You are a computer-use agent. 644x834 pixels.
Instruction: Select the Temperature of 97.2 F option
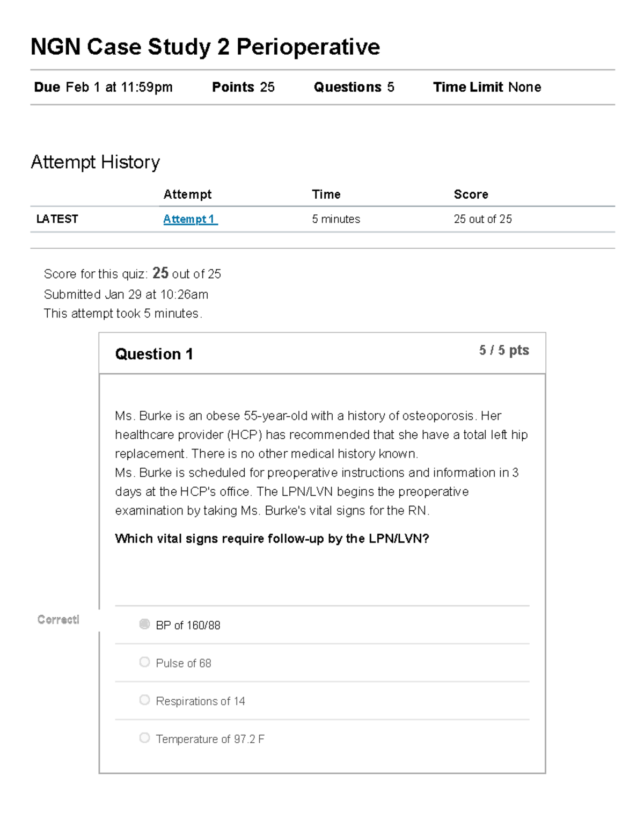pyautogui.click(x=144, y=738)
